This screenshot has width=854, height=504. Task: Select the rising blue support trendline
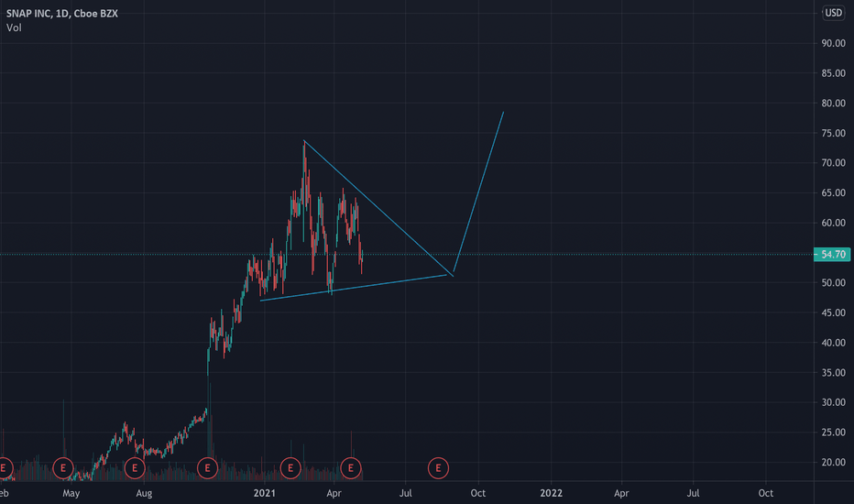[x=354, y=288]
